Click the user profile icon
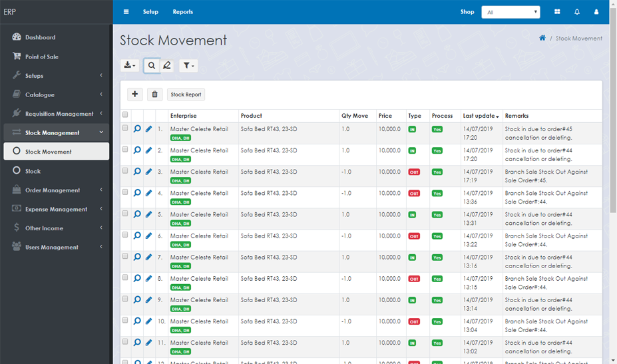The width and height of the screenshot is (617, 364). pyautogui.click(x=596, y=12)
